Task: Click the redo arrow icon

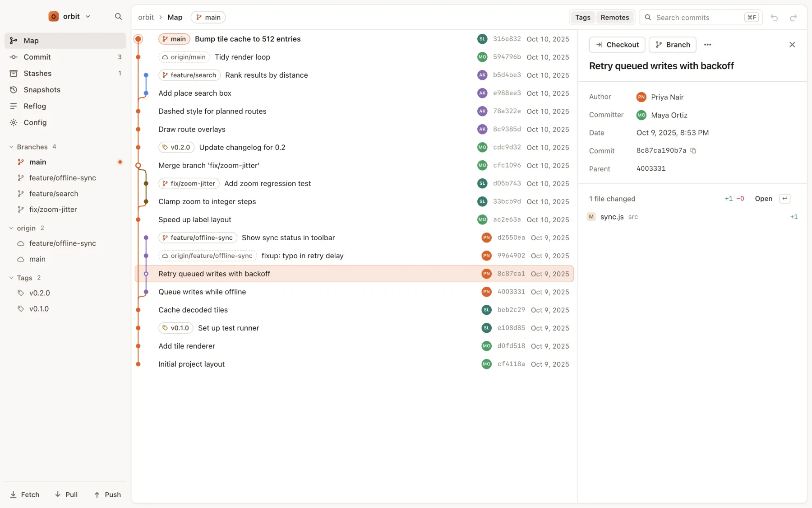Action: tap(793, 18)
